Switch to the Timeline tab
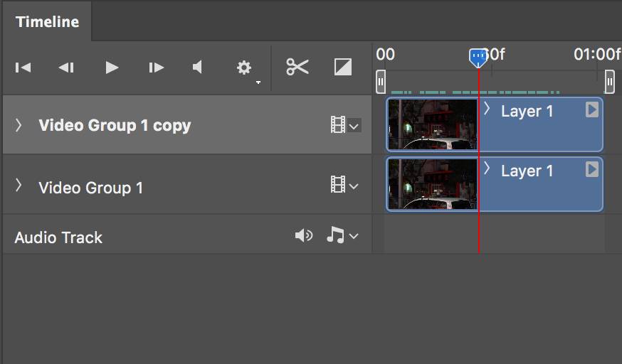 coord(47,21)
